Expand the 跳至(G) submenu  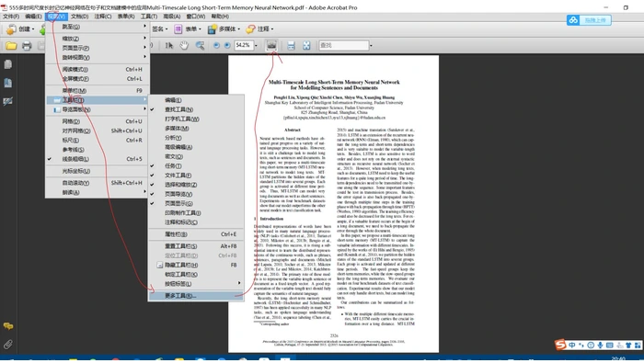pyautogui.click(x=97, y=27)
